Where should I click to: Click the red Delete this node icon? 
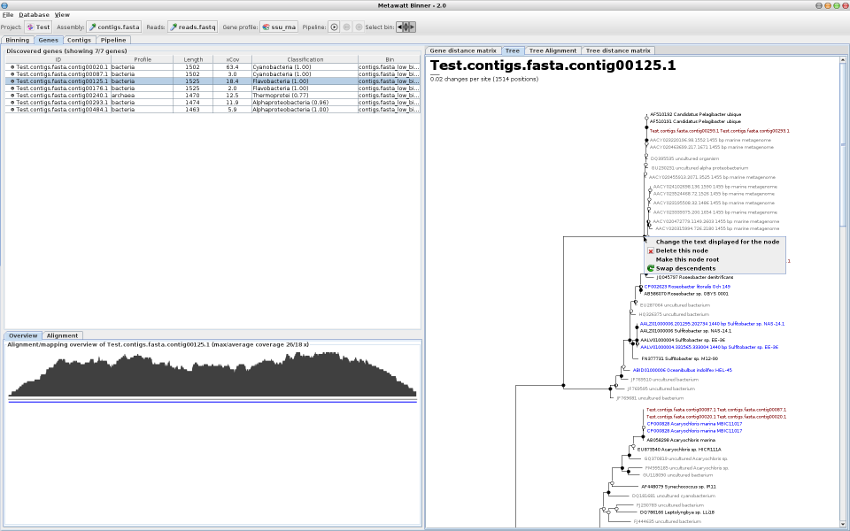(x=650, y=250)
